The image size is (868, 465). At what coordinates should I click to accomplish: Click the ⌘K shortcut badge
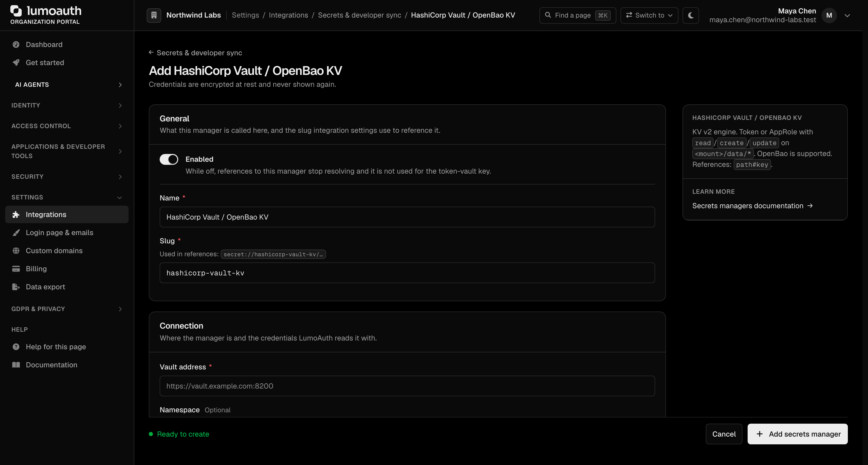pos(603,16)
